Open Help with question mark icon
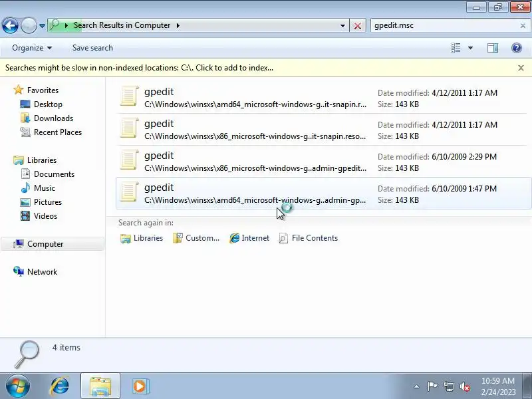 (517, 48)
